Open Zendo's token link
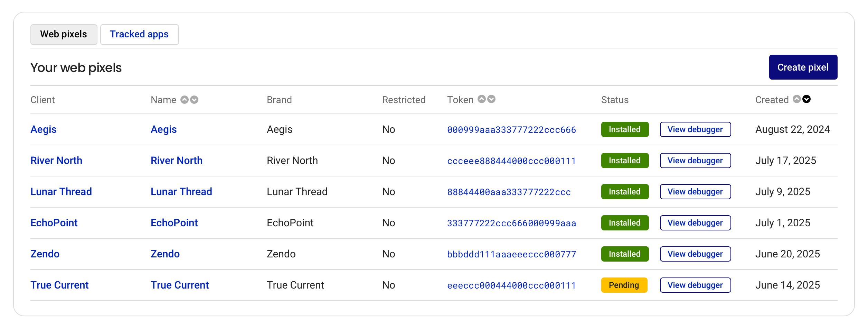 (511, 254)
